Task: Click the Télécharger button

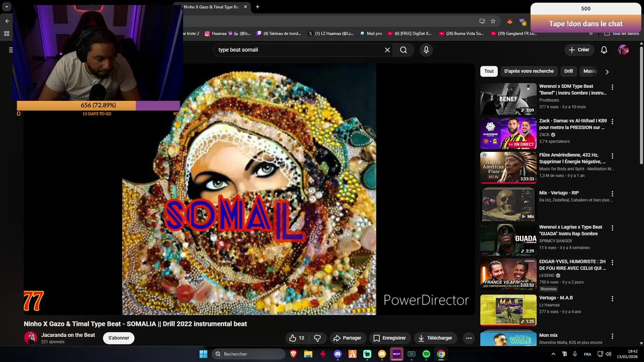Action: click(x=435, y=338)
